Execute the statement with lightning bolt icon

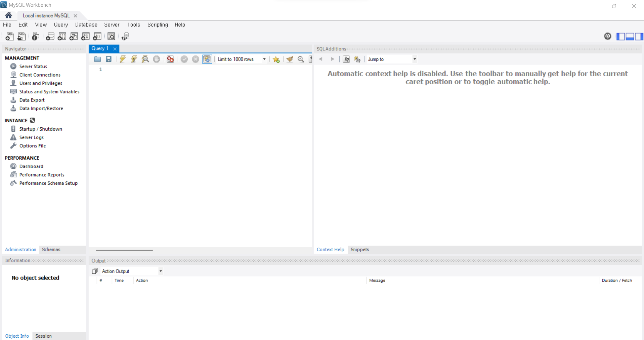pyautogui.click(x=123, y=59)
